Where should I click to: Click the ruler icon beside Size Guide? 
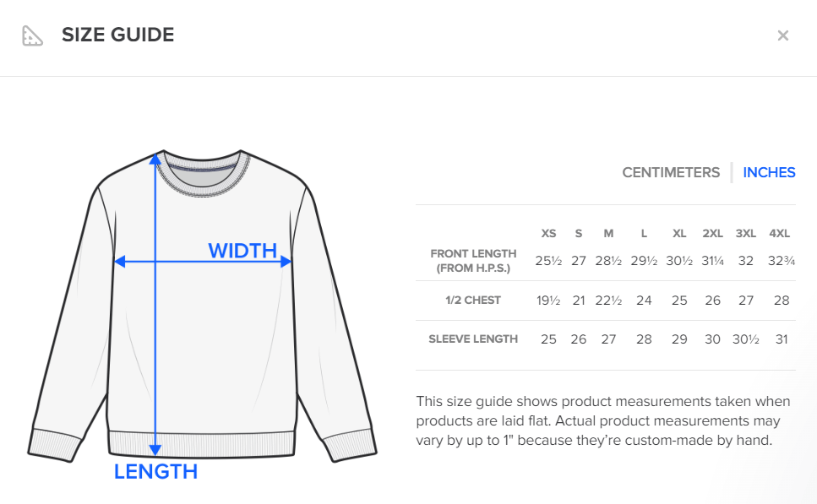point(32,35)
